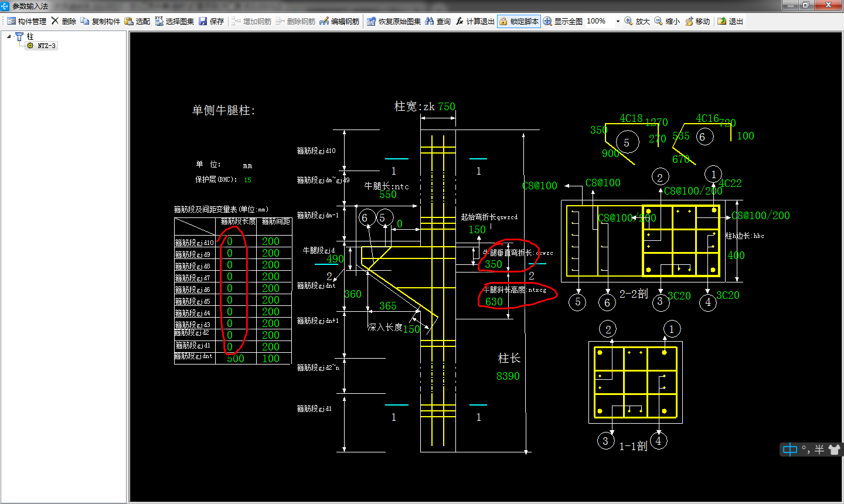Toggle the 锁定脚本 lock script button

(519, 21)
